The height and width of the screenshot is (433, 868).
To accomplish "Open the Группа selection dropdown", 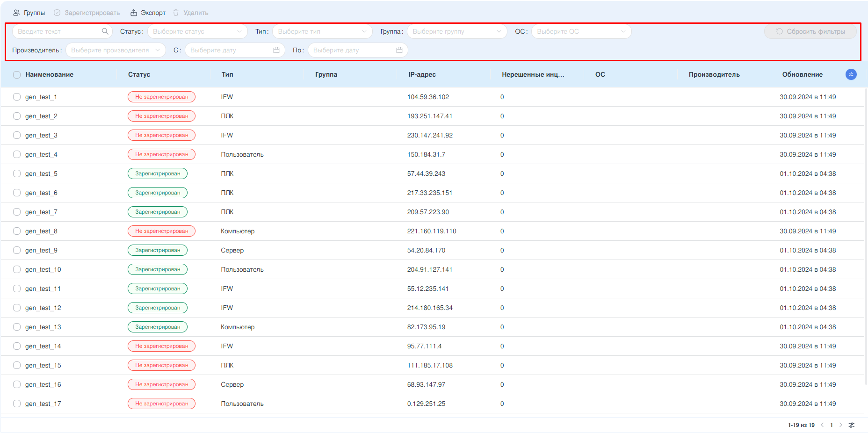I will [x=456, y=31].
